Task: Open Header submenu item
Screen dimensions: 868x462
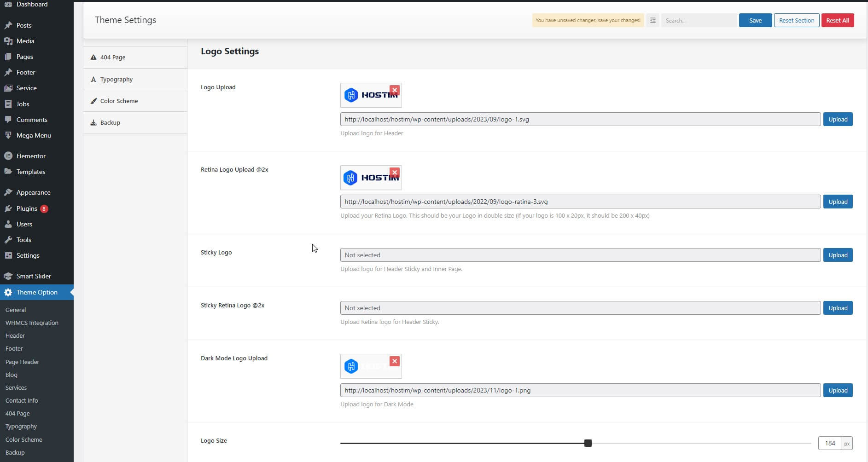Action: tap(15, 335)
